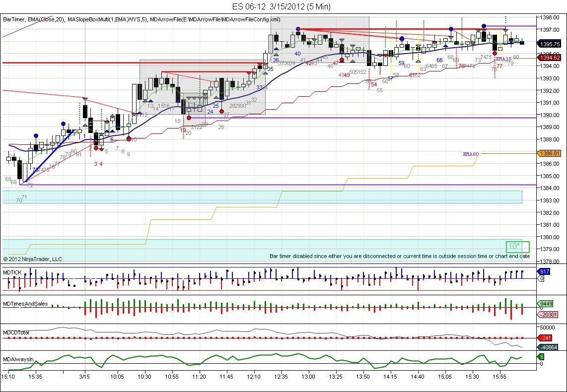Click the 3/15 date label on time axis
Image resolution: width=567 pixels, height=392 pixels.
84,377
